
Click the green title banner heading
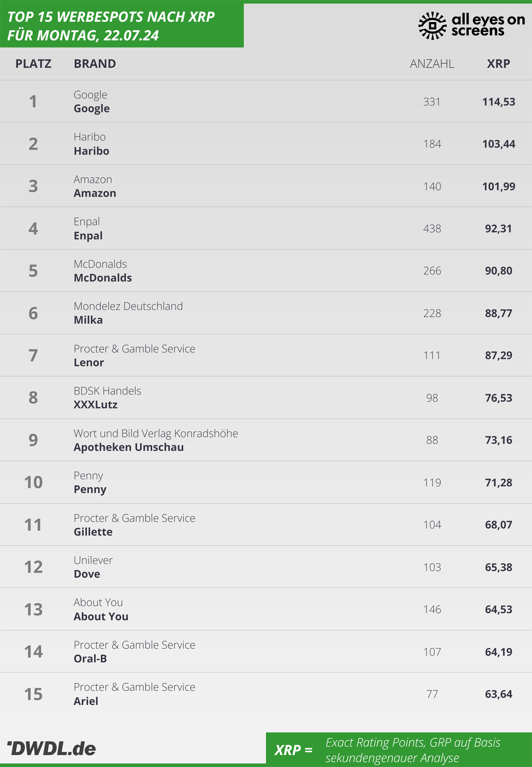[111, 26]
